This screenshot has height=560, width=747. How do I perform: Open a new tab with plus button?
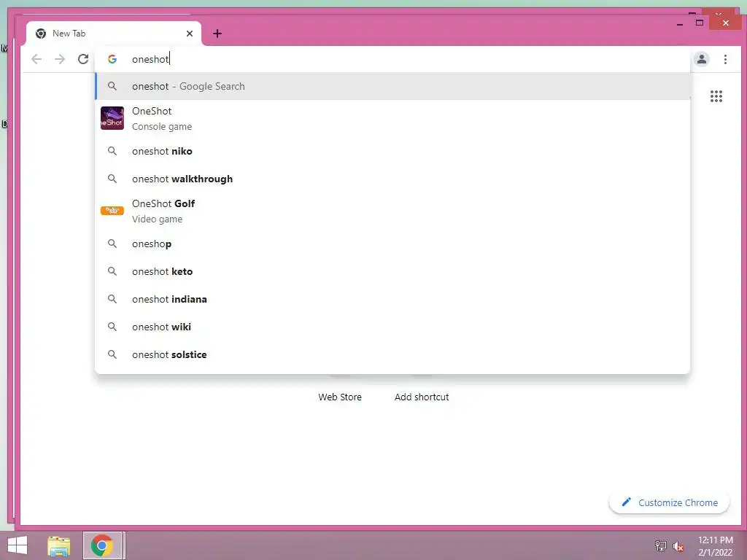click(x=217, y=34)
